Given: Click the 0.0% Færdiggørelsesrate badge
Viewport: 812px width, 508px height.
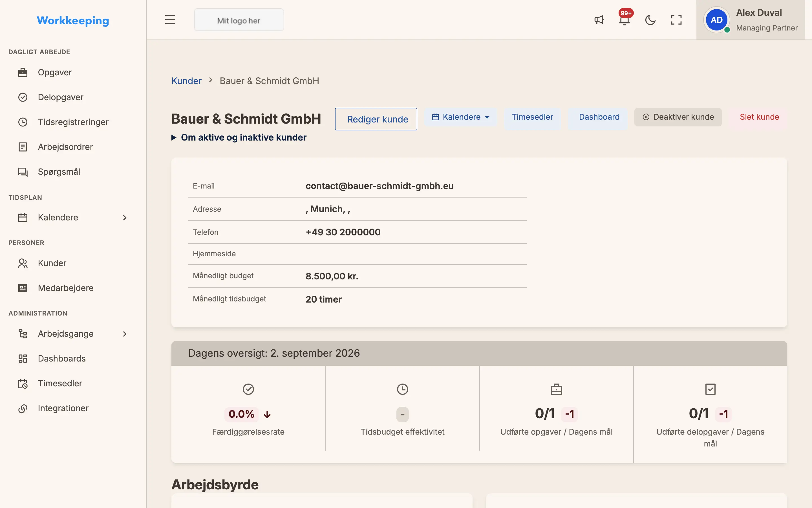Looking at the screenshot, I should 241,414.
